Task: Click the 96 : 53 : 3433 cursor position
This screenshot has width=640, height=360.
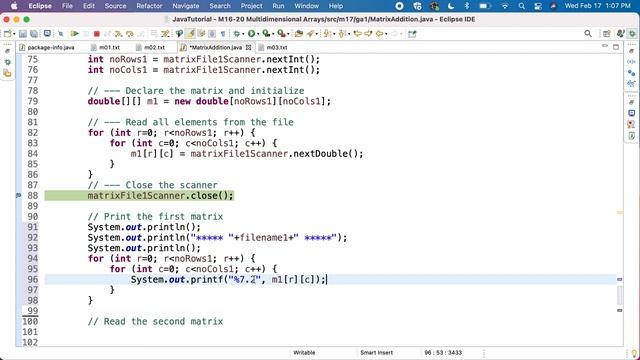Action: coord(443,353)
